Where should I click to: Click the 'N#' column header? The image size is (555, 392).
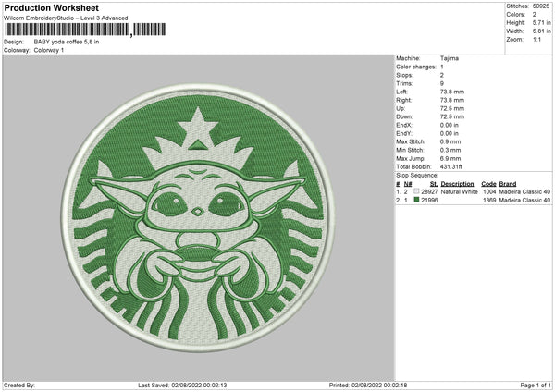(408, 184)
